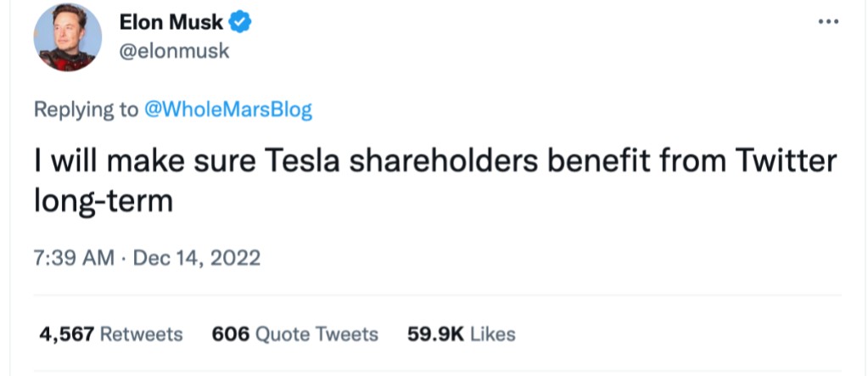868x376 pixels.
Task: Click the 4,567 retweet count number
Action: (66, 334)
